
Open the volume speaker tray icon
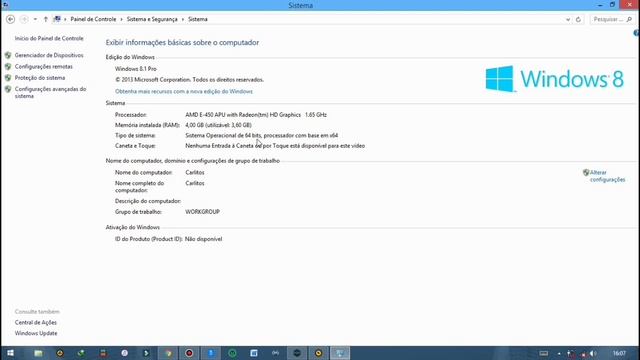(593, 353)
